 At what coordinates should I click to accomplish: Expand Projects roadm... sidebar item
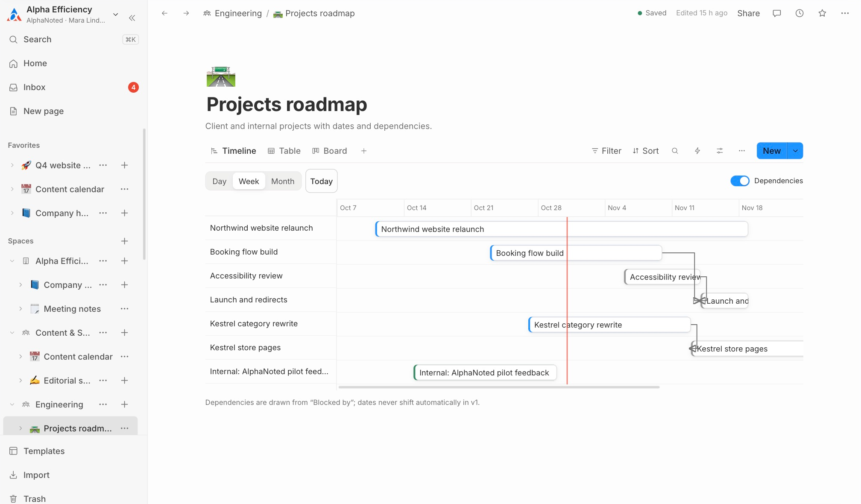click(x=20, y=428)
